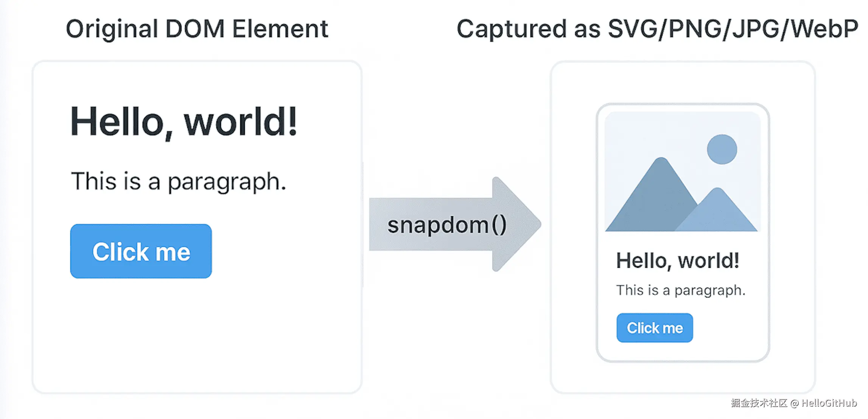Image resolution: width=868 pixels, height=419 pixels.
Task: Select the small Hello, world! heading
Action: [x=677, y=261]
